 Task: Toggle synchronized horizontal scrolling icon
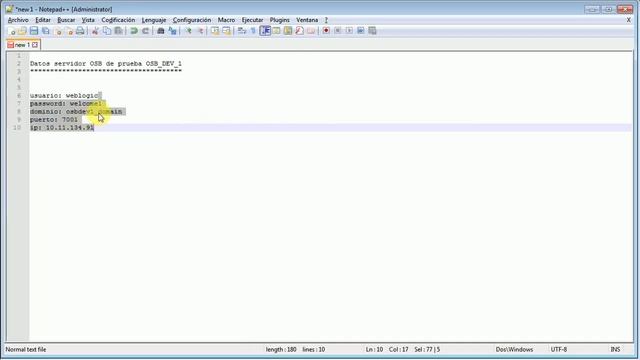coord(227,31)
